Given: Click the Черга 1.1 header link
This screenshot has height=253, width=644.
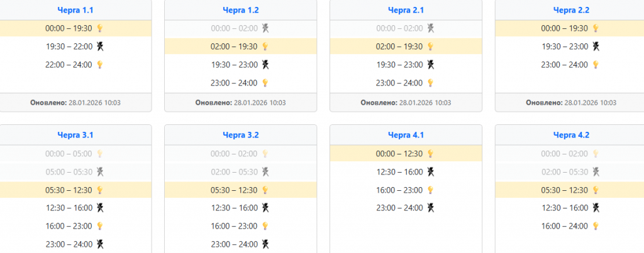Looking at the screenshot, I should (74, 10).
